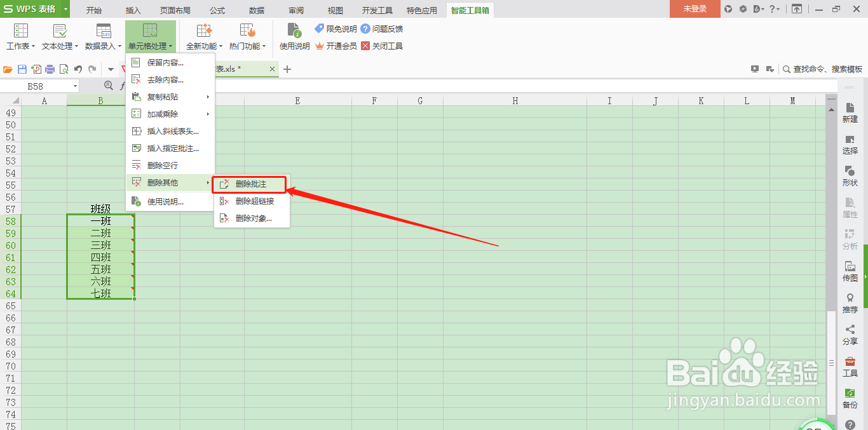Screen dimensions: 868x430
Task: Click 推荐 in the right sidebar
Action: tap(850, 304)
